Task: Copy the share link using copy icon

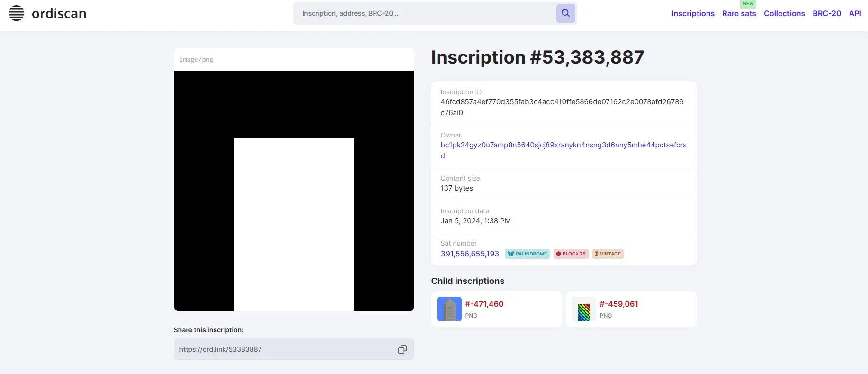Action: pyautogui.click(x=402, y=349)
